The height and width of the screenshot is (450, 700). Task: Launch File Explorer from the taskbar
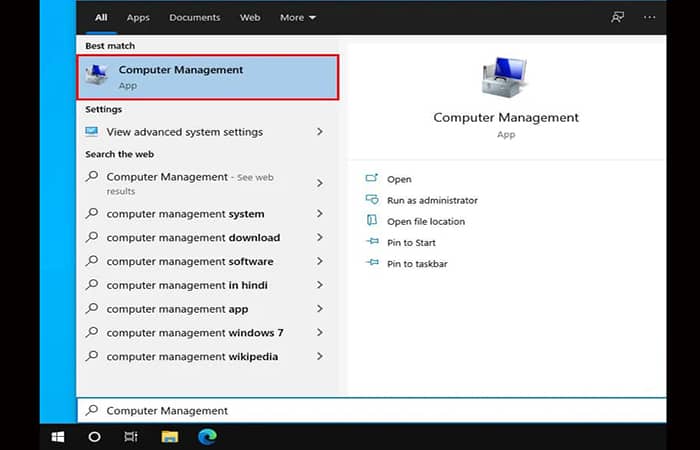click(x=170, y=437)
